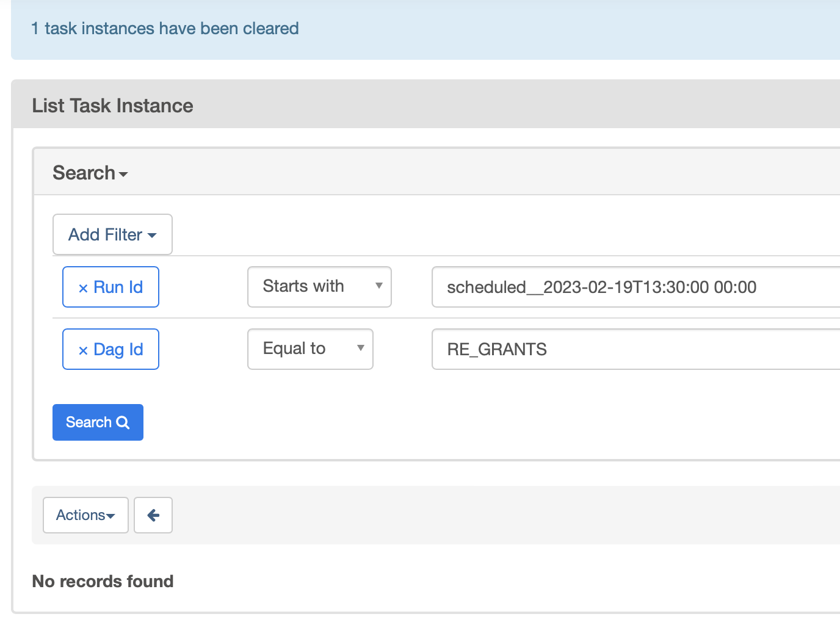Click the back arrow icon beside Actions
Viewport: 840px width, 625px height.
click(153, 515)
